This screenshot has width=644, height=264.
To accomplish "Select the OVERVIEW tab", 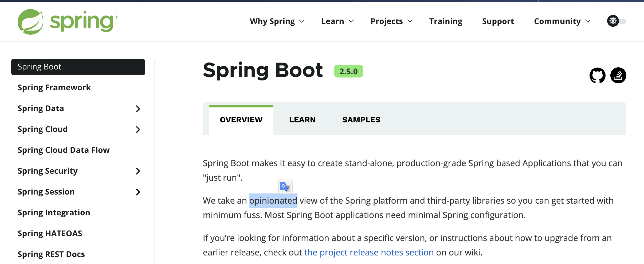I will [241, 120].
